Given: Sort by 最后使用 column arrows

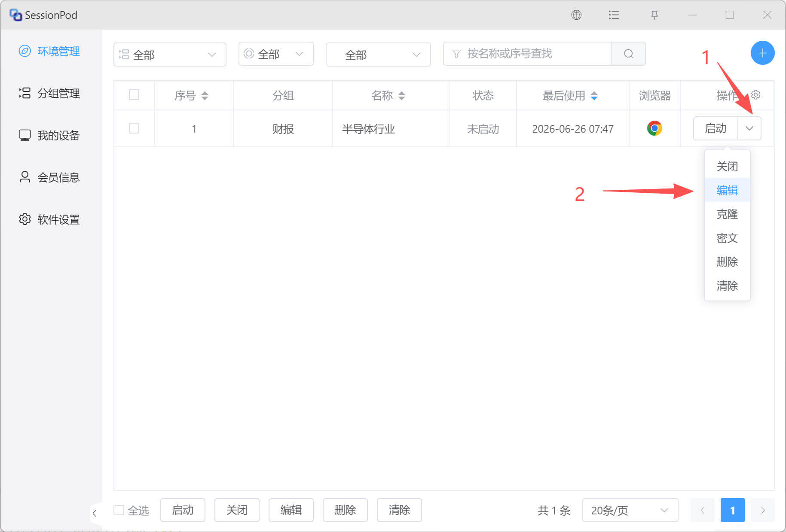Looking at the screenshot, I should coord(594,95).
